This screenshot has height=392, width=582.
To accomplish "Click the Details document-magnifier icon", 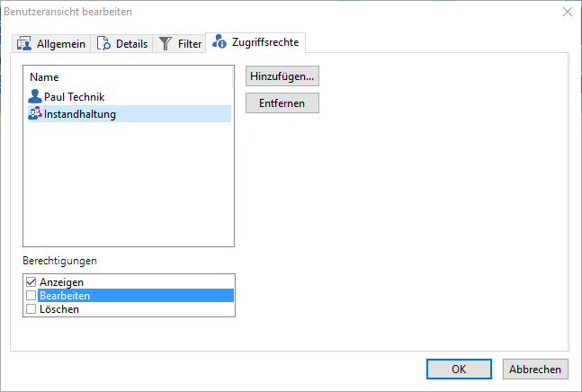I will click(x=103, y=43).
